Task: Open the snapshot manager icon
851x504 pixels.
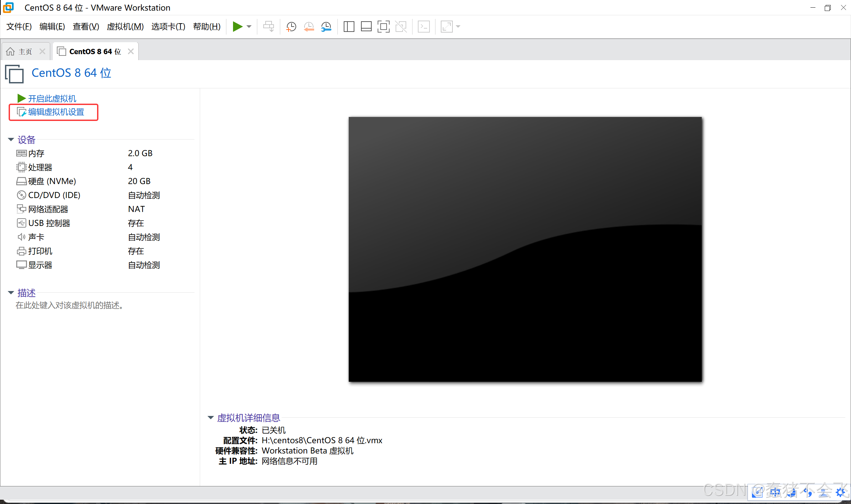Action: pyautogui.click(x=326, y=27)
